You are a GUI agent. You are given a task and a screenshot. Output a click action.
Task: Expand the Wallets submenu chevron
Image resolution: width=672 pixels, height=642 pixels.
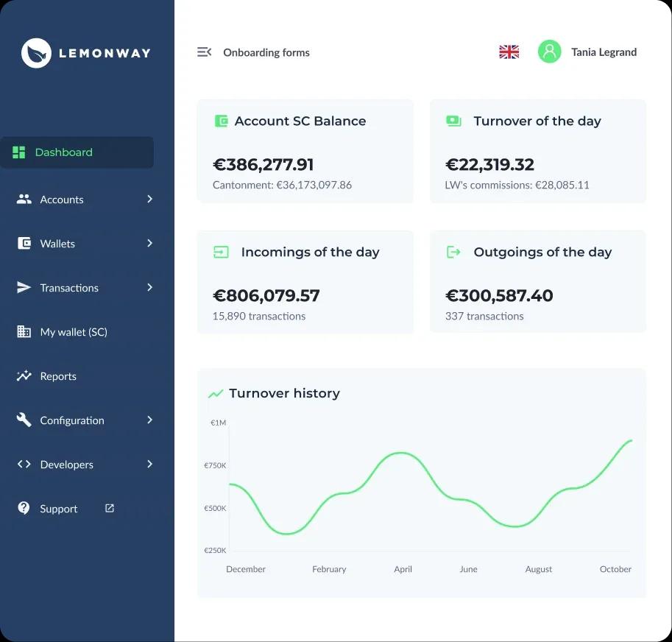pyautogui.click(x=149, y=244)
